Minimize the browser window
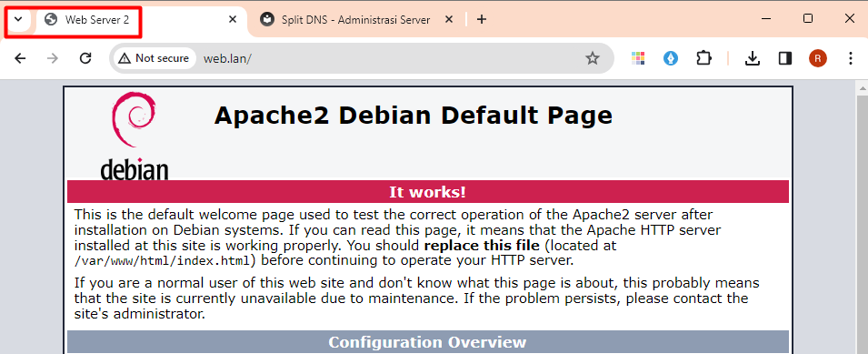This screenshot has height=354, width=868. pyautogui.click(x=767, y=19)
